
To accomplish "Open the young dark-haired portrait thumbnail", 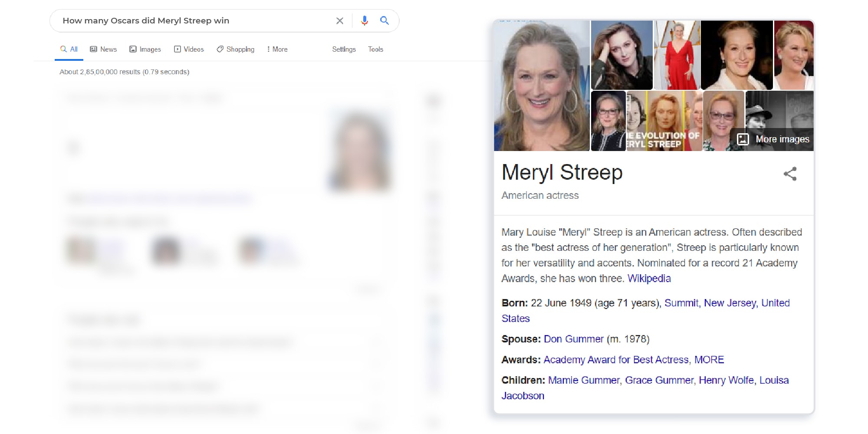I will tap(621, 55).
